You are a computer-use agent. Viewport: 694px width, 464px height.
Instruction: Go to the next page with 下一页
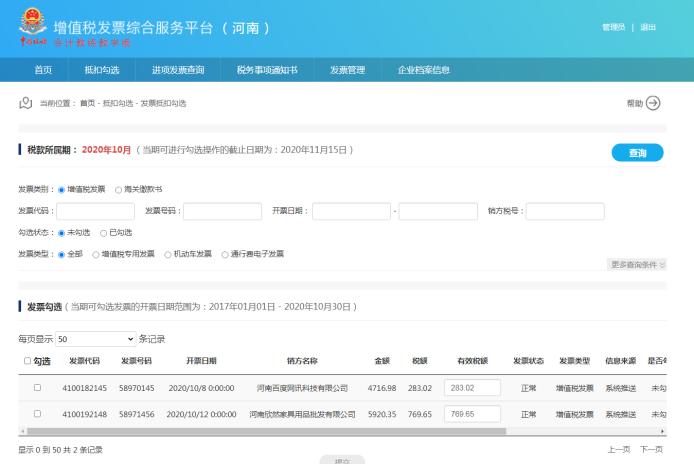click(x=652, y=449)
